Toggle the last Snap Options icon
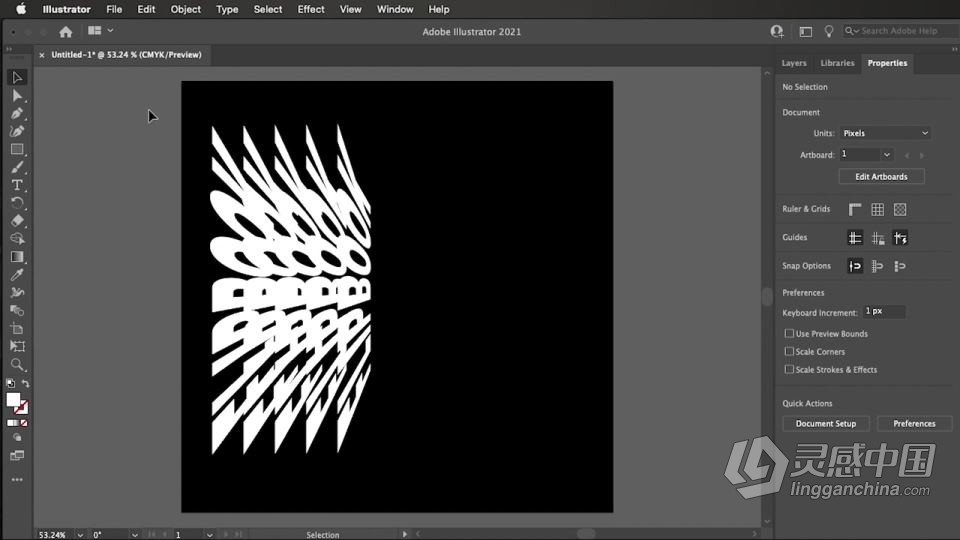960x540 pixels. tap(900, 266)
